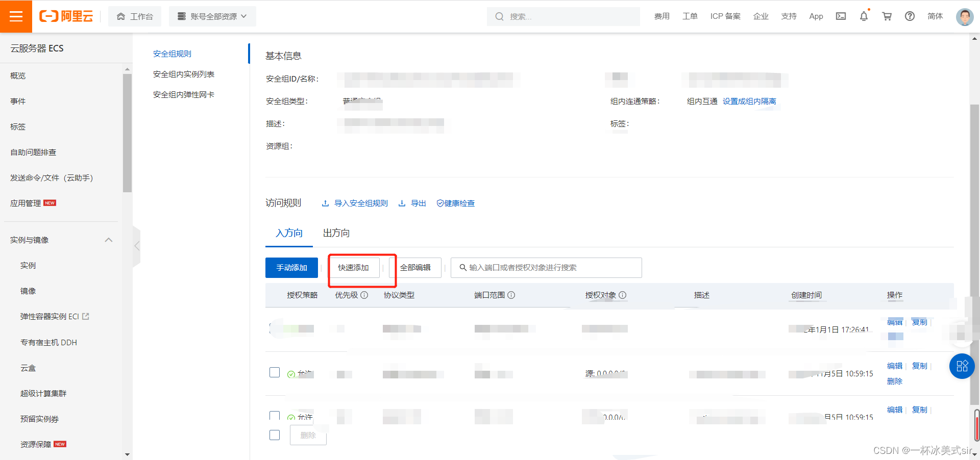The width and height of the screenshot is (980, 460).
Task: Click the floating blue quick-access grid button
Action: [962, 366]
